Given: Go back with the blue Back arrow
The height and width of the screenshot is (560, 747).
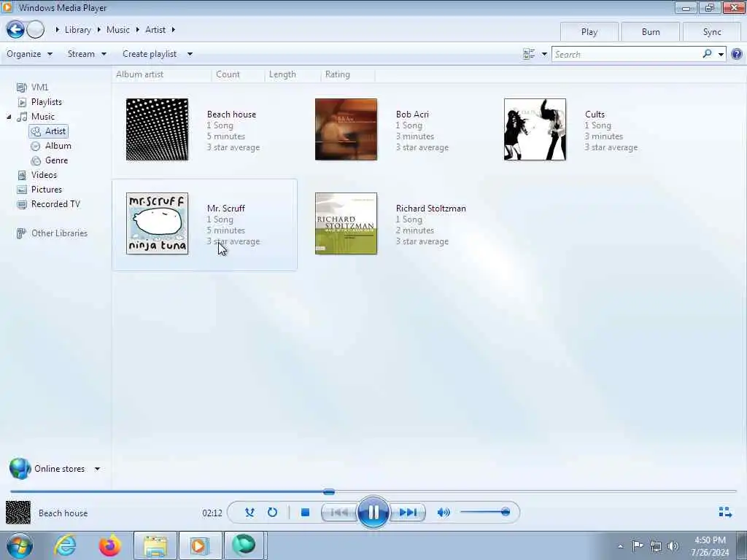Looking at the screenshot, I should (x=15, y=29).
